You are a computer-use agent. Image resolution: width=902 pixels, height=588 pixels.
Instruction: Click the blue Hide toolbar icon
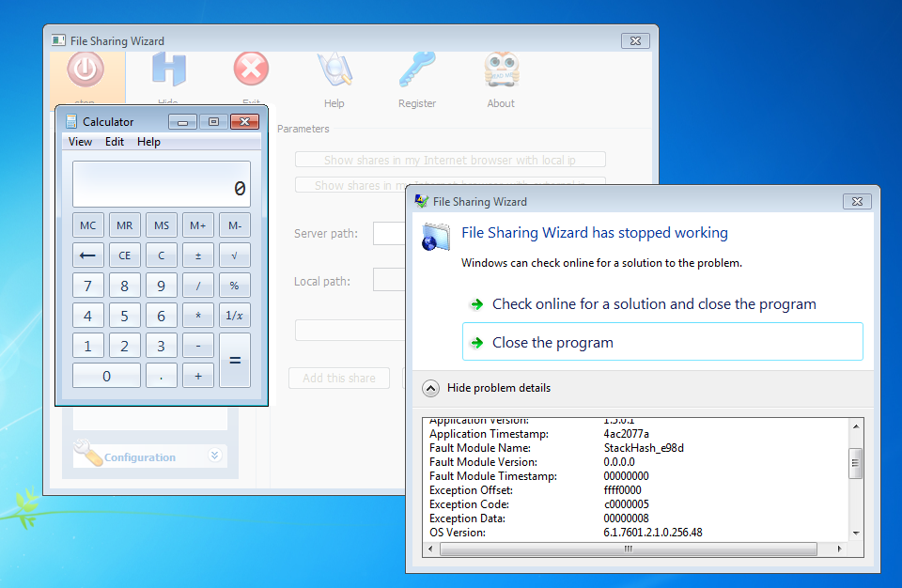click(168, 70)
